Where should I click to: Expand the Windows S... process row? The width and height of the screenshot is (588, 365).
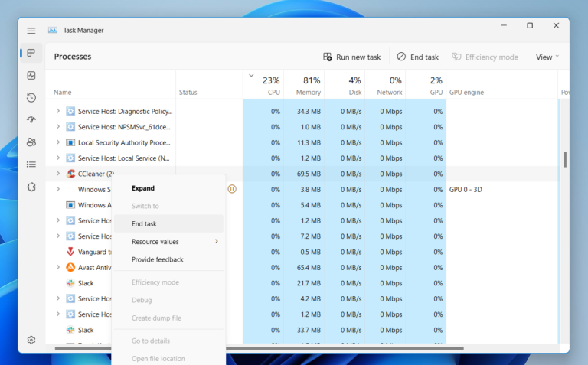tap(58, 189)
